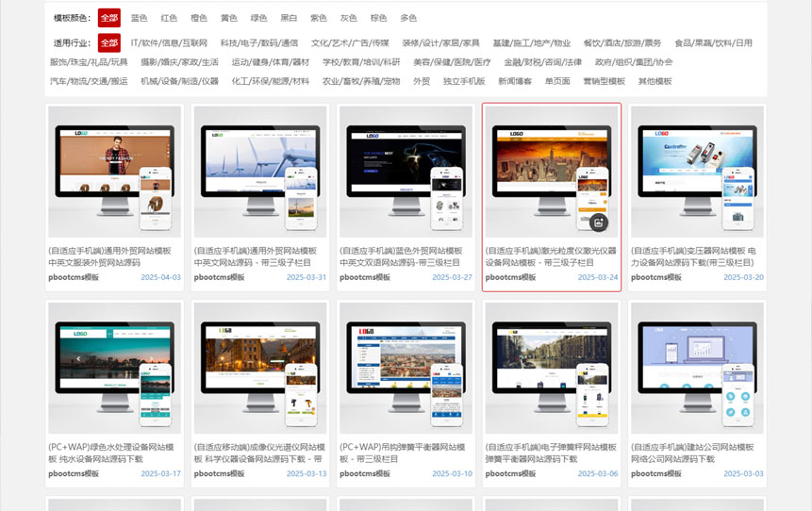Choose the 科技/电子/数码/通信 industry filter
Screen dimensions: 812x511
click(x=259, y=43)
